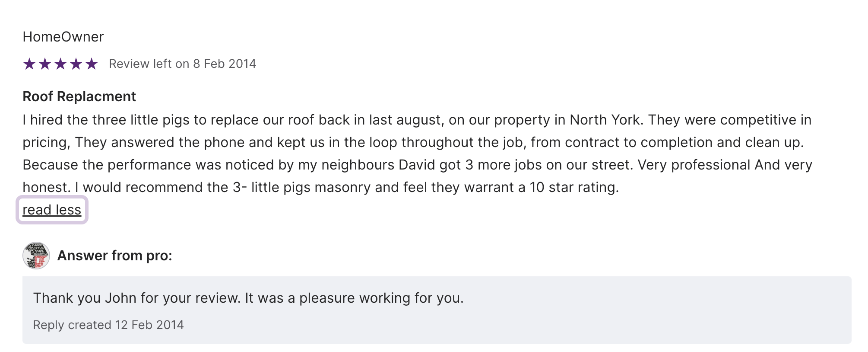Click "Reply created 12 Feb 2014" timestamp
This screenshot has width=868, height=352.
108,325
